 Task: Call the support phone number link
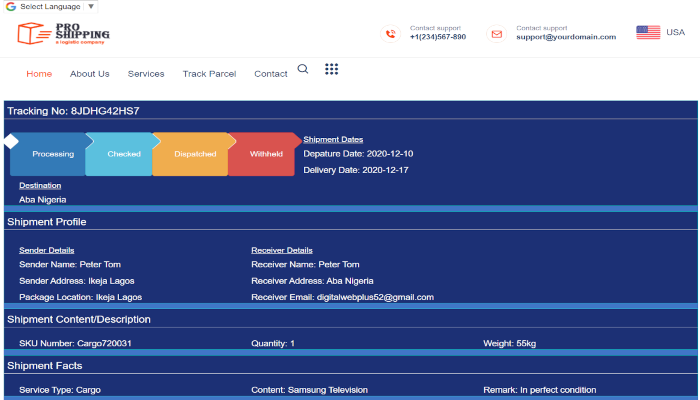(x=438, y=37)
